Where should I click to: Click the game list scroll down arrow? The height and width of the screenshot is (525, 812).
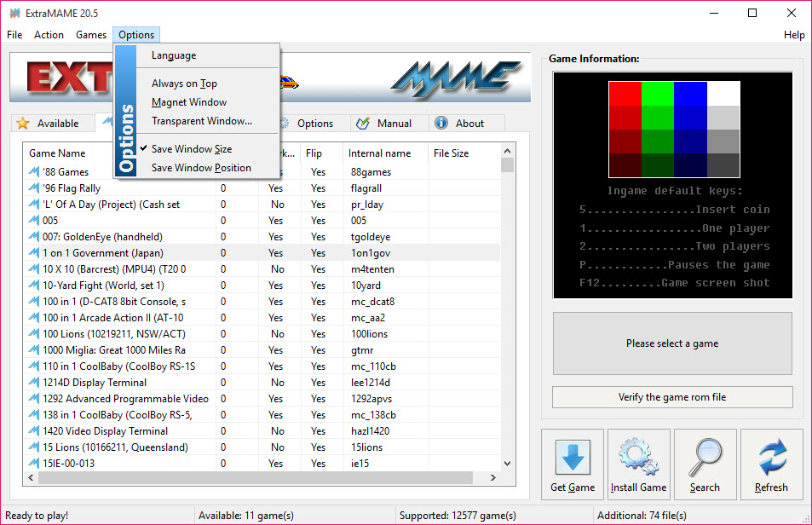tap(508, 464)
